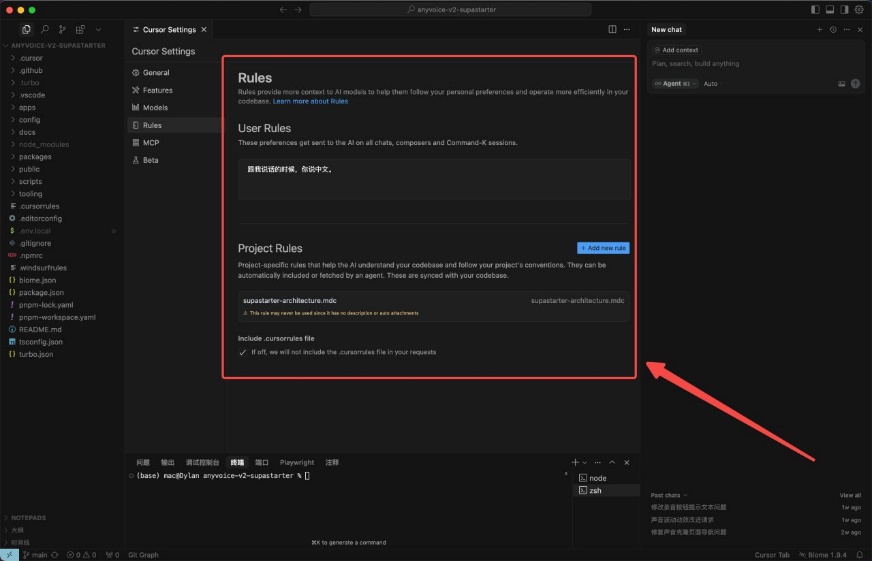Open the Agent mode dropdown
Screen dimensions: 872x561
[675, 84]
